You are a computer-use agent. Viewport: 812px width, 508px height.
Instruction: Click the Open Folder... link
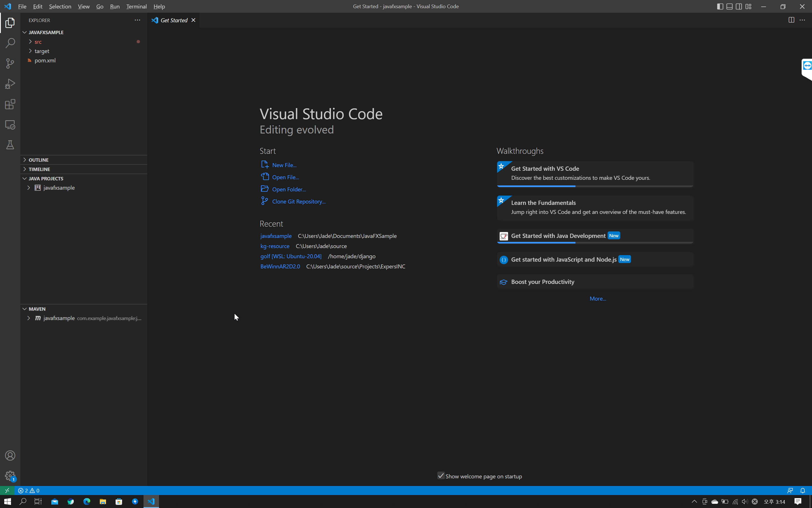[289, 189]
